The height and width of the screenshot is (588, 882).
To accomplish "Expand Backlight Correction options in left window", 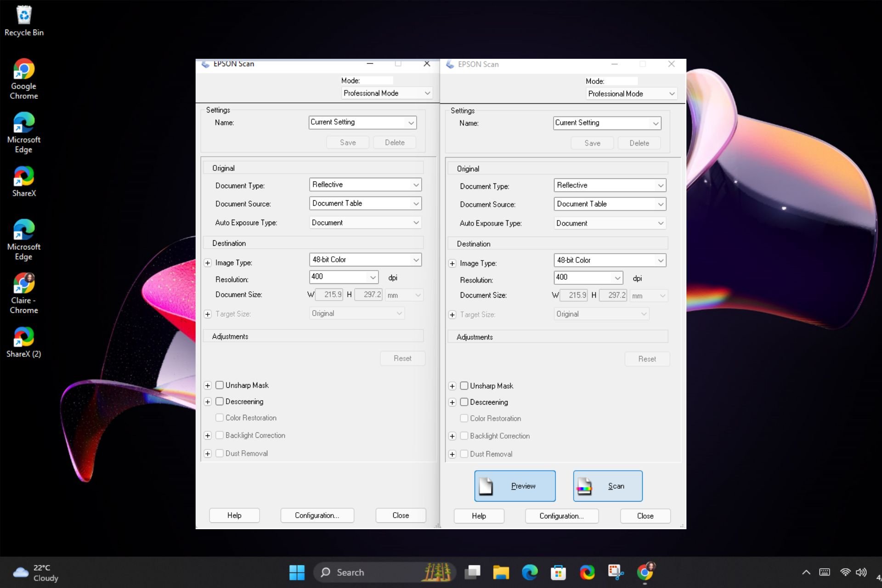I will (x=208, y=435).
